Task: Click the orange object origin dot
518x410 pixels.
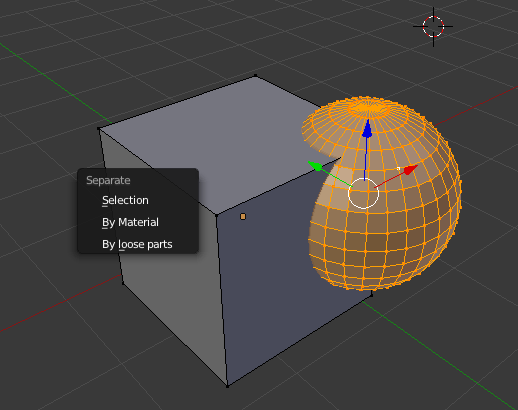Action: point(243,217)
